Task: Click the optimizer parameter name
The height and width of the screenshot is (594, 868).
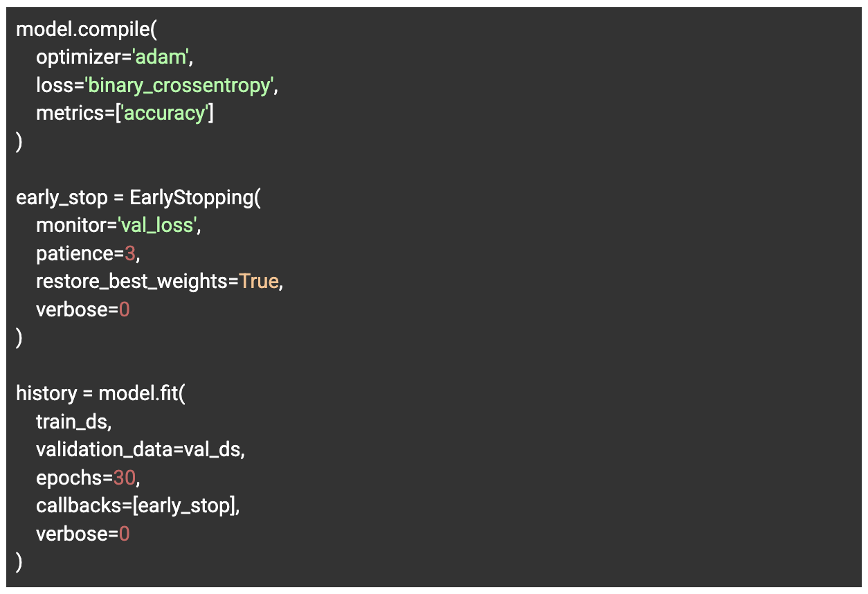Action: coord(79,57)
